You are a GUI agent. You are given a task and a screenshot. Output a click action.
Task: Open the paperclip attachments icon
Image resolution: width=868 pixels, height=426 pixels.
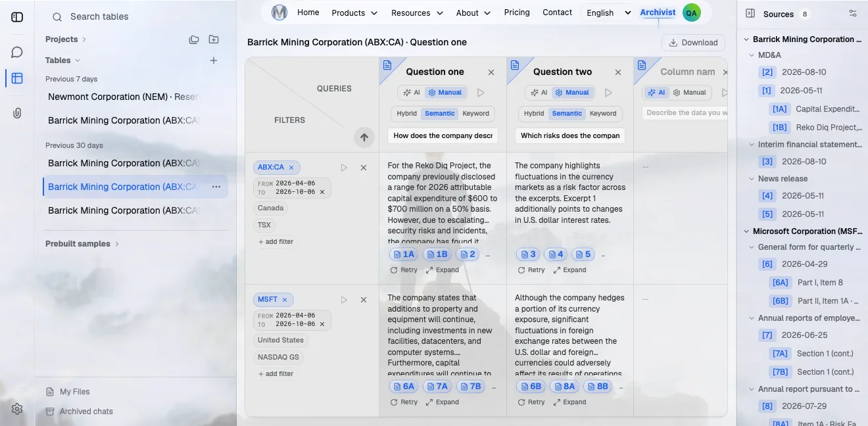pos(17,113)
